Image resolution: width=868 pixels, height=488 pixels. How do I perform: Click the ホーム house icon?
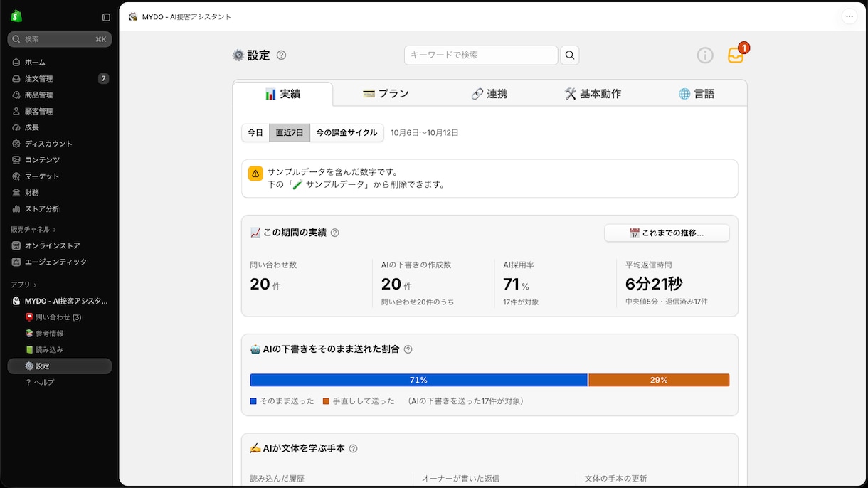pos(16,63)
